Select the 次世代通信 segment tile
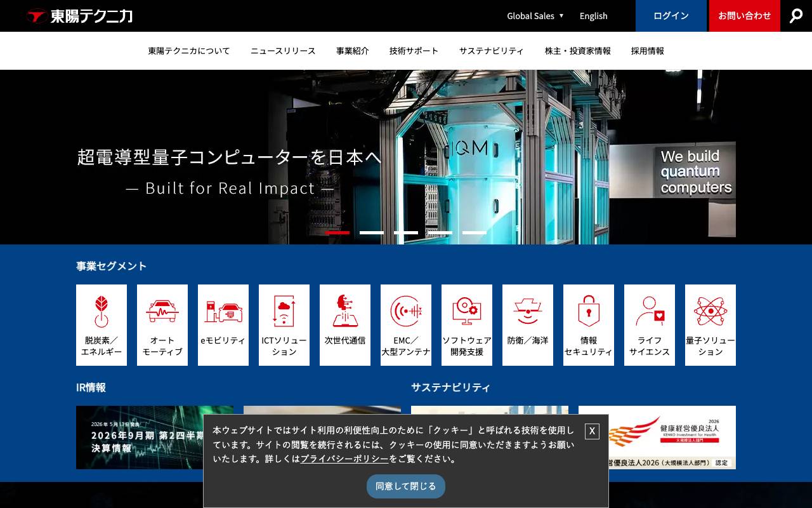The width and height of the screenshot is (812, 508). tap(345, 325)
